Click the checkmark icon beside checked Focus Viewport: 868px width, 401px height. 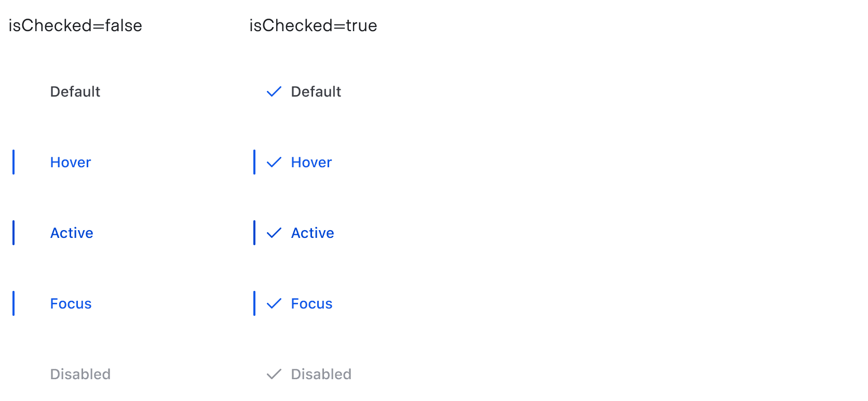pos(274,303)
